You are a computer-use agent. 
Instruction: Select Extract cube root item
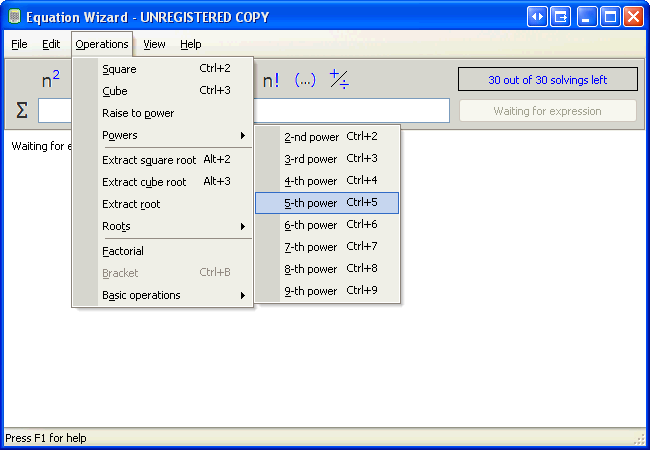click(x=162, y=181)
